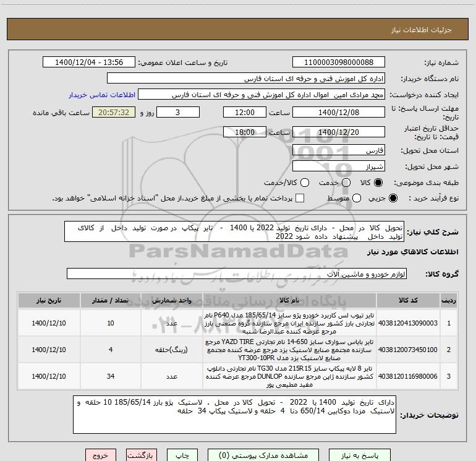This screenshot has height=461, width=476.
Task: Click quantity 10 in row 1
Action: (x=111, y=323)
